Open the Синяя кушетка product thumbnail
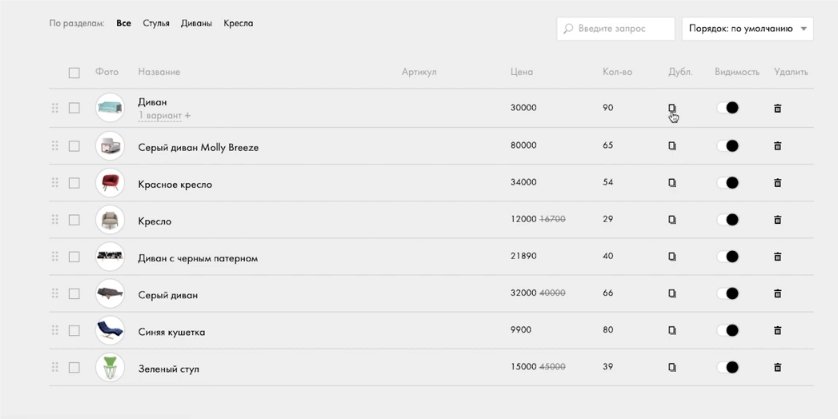Screen dimensions: 838x419 click(x=110, y=331)
